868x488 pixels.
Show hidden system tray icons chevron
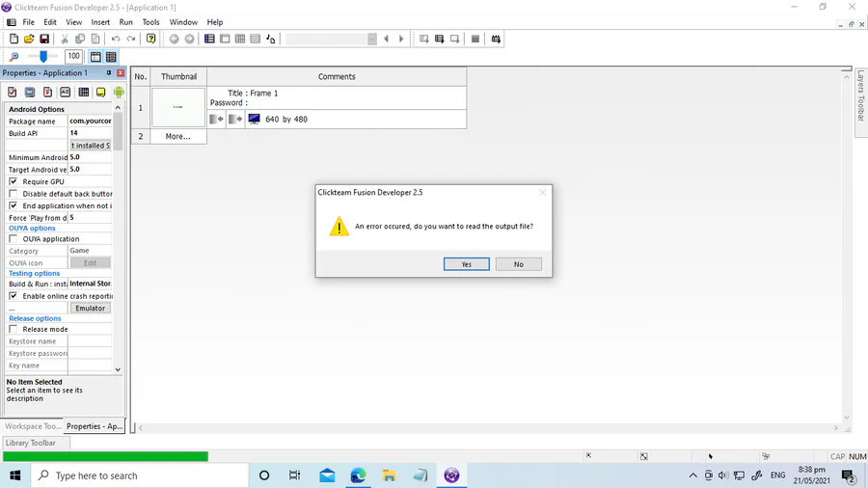(x=693, y=475)
